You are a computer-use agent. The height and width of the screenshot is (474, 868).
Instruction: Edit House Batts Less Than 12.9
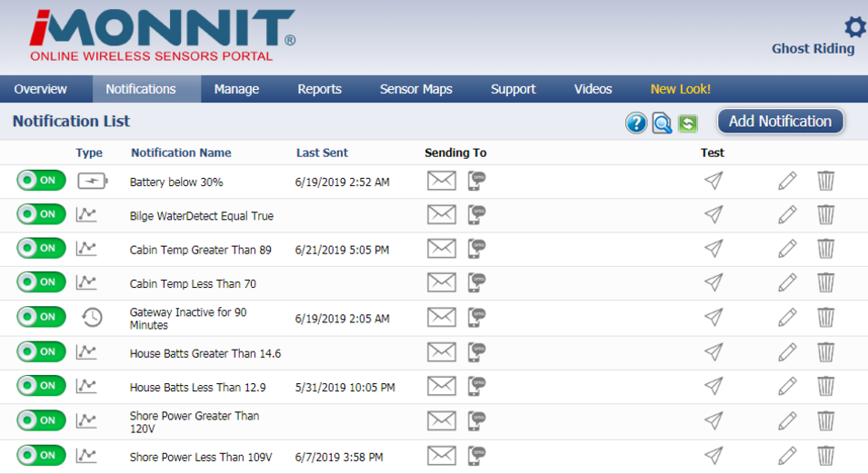pos(787,386)
